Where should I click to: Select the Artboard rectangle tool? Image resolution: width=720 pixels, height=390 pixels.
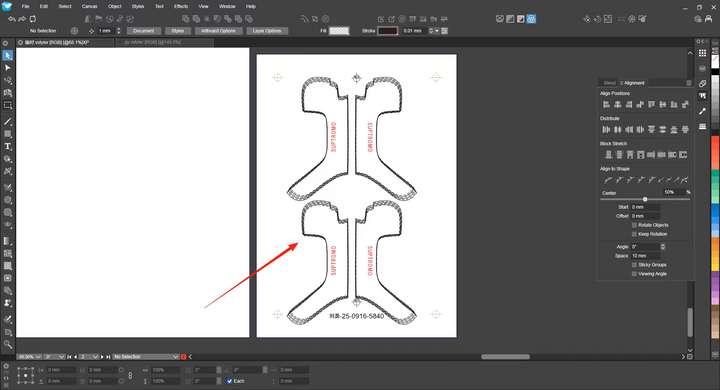click(x=7, y=105)
